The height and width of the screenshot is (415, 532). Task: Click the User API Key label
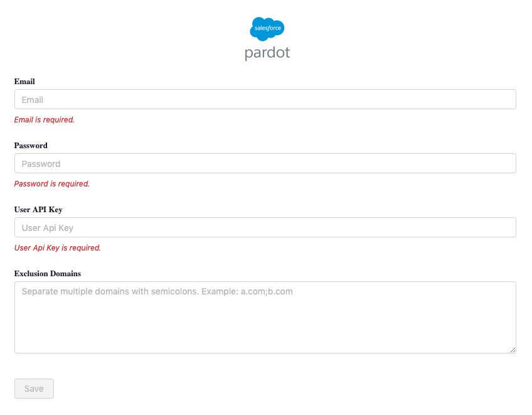[38, 210]
